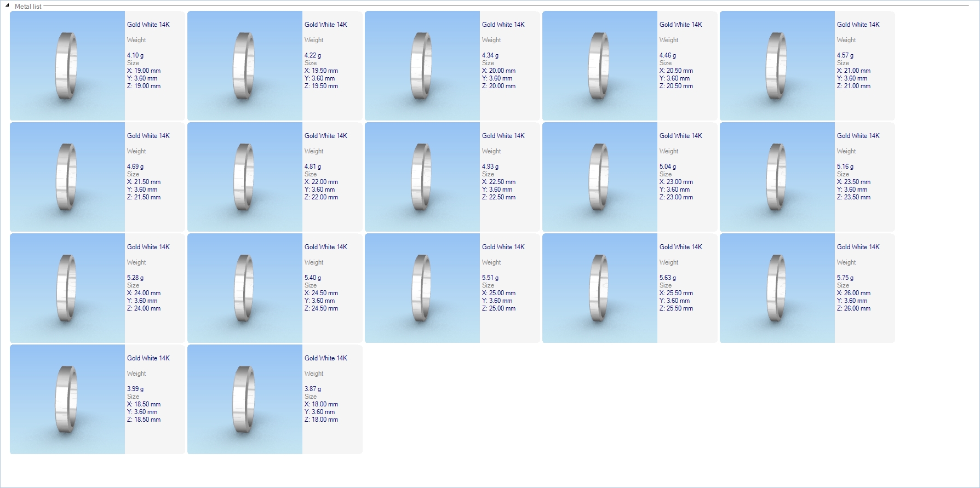Click the 24.00 mm ring thumbnail
This screenshot has width=980, height=488.
(67, 288)
